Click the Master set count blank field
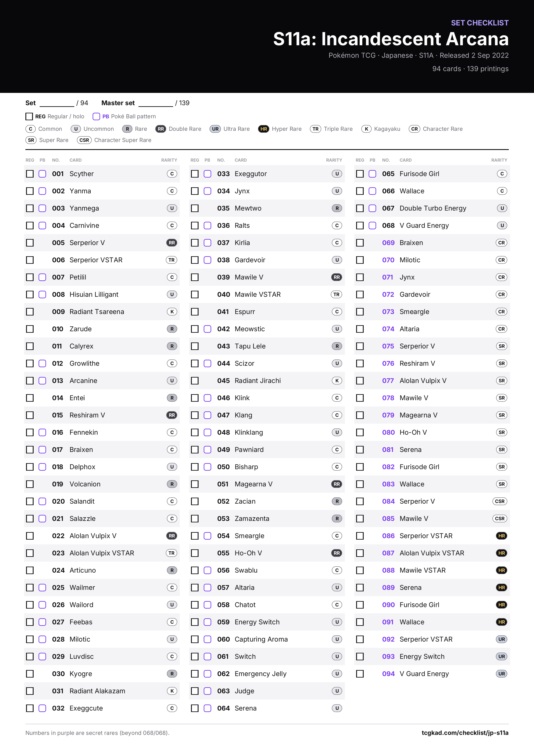Image resolution: width=534 pixels, height=756 pixels. click(156, 103)
